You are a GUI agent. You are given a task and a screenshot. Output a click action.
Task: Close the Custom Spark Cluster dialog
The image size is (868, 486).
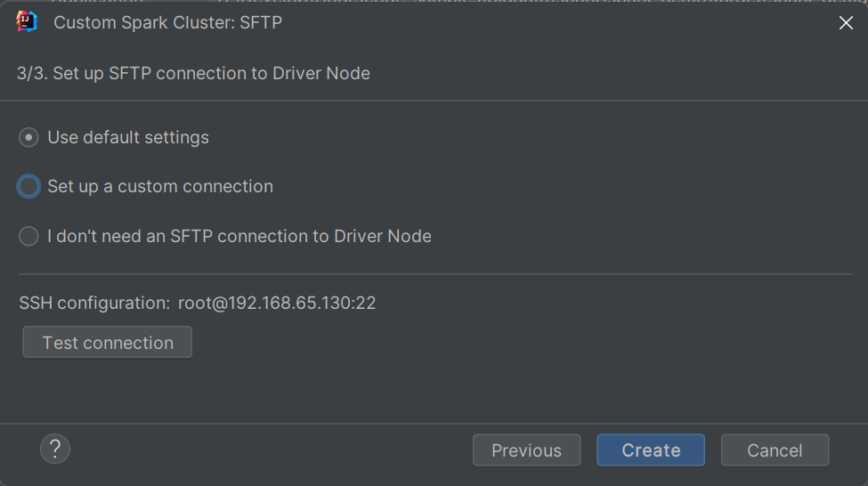846,23
